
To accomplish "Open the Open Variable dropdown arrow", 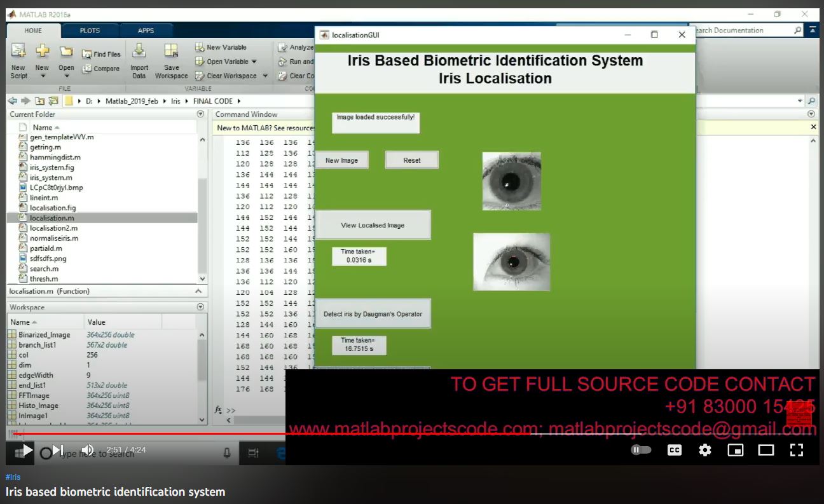I will (x=254, y=62).
